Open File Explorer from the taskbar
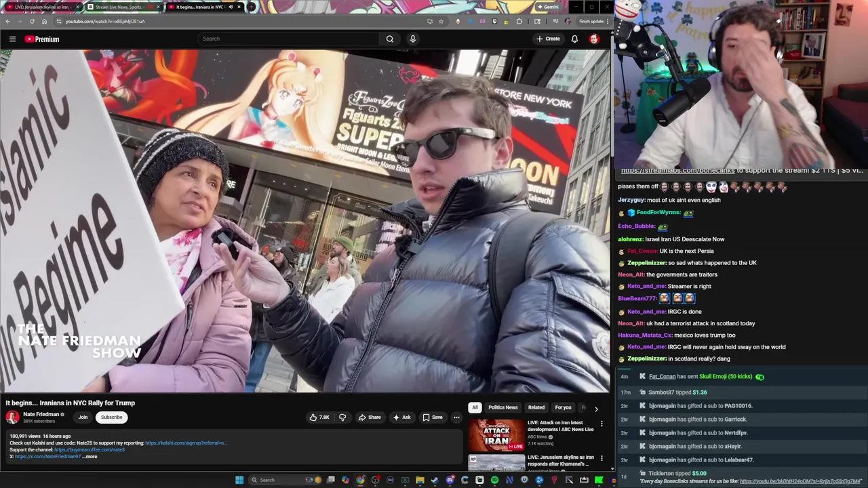The width and height of the screenshot is (868, 488). coord(420,480)
